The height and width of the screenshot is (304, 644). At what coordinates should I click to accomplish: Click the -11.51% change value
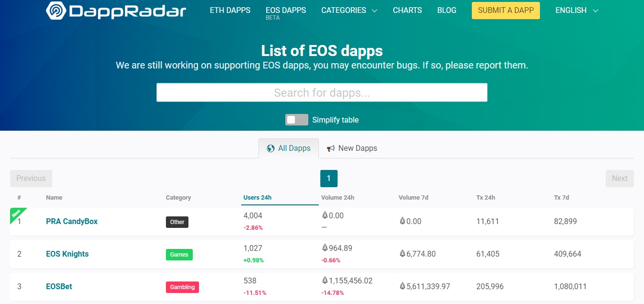pos(255,293)
